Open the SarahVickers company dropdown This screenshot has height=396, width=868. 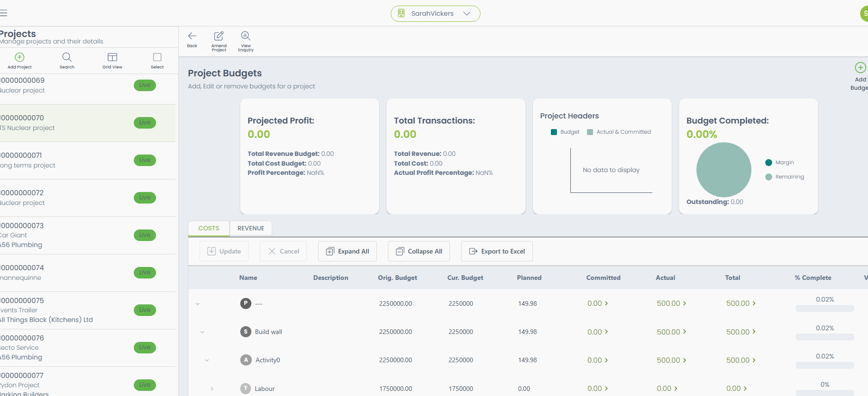[435, 13]
